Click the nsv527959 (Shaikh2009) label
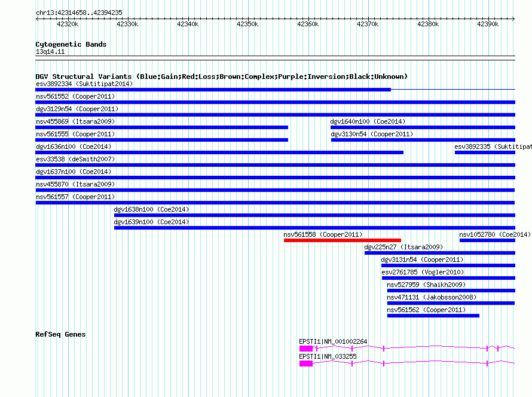Image resolution: width=532 pixels, height=397 pixels. point(426,285)
